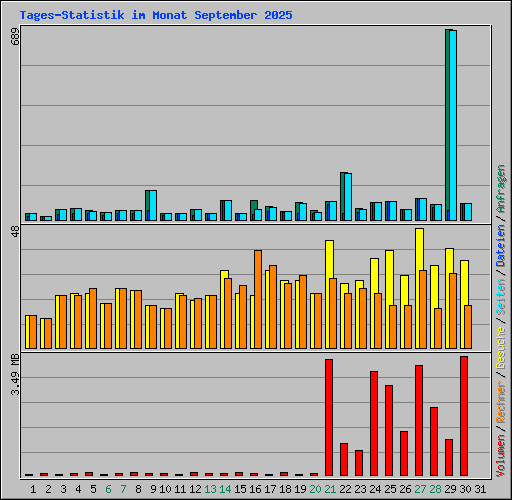The height and width of the screenshot is (500, 512).
Task: Click the cyan bar for day 9
Action: coord(153,206)
